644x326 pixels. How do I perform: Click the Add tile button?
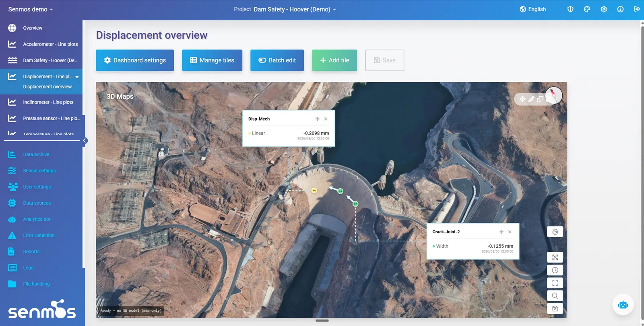[x=334, y=60]
